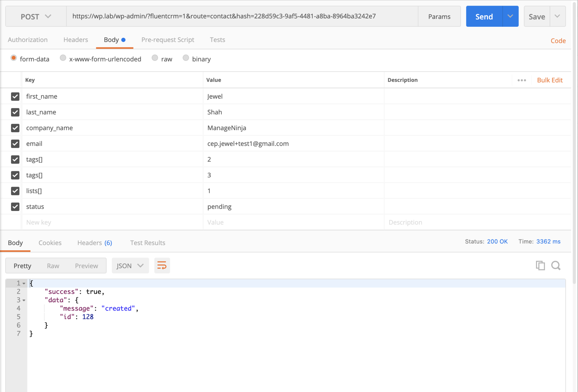578x392 pixels.
Task: Open the ellipsis options in the key-value table header
Action: pyautogui.click(x=522, y=80)
